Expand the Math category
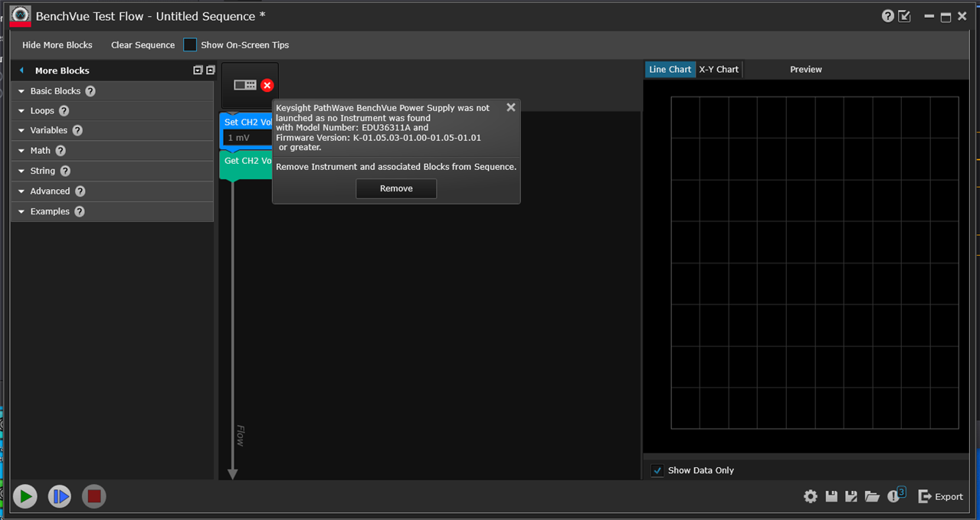 [x=112, y=151]
